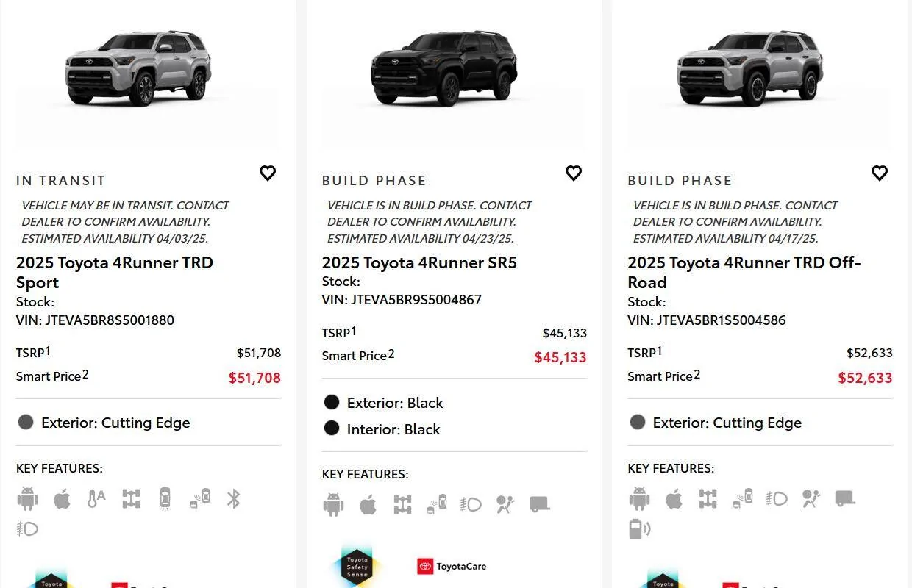
Task: Open the 2025 Toyota 4Runner SR5 listing title
Action: click(419, 262)
